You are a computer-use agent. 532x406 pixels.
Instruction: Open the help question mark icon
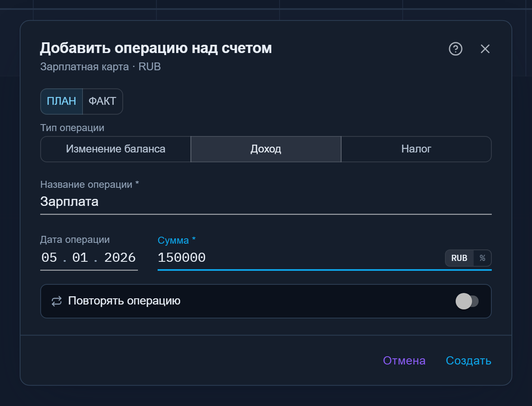click(x=456, y=49)
